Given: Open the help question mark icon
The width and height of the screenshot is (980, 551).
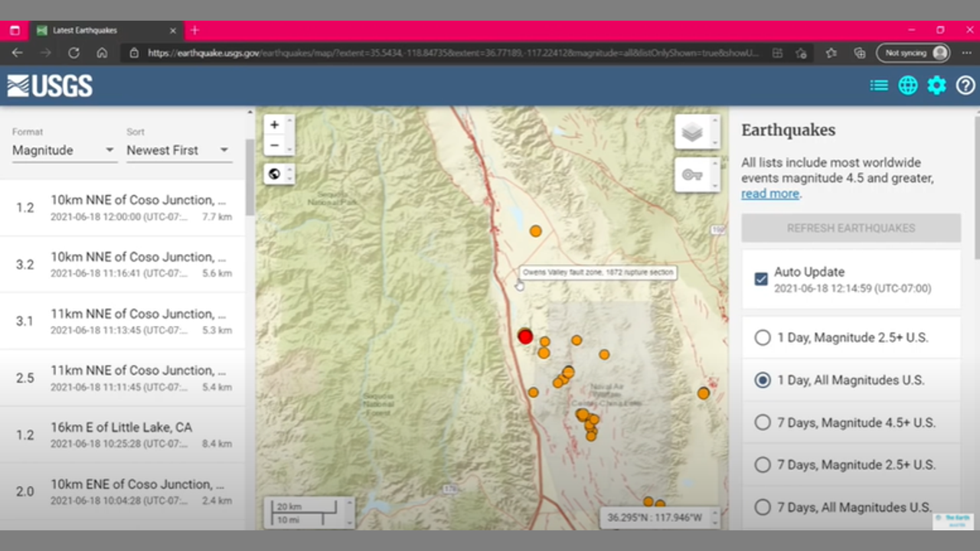Looking at the screenshot, I should pos(965,86).
